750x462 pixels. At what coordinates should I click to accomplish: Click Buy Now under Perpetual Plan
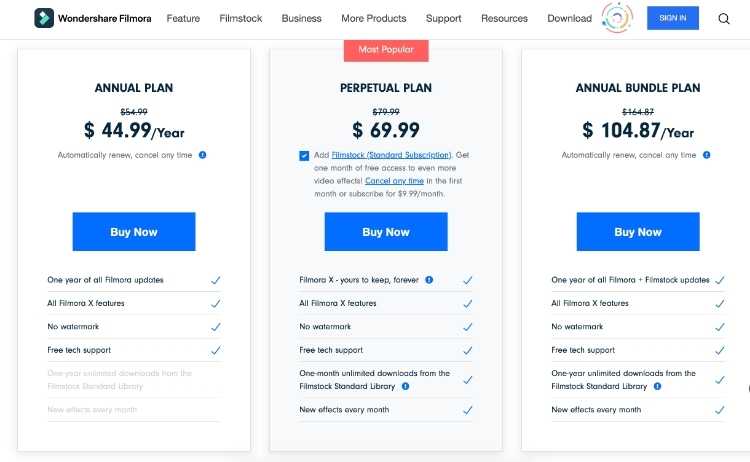pyautogui.click(x=386, y=231)
